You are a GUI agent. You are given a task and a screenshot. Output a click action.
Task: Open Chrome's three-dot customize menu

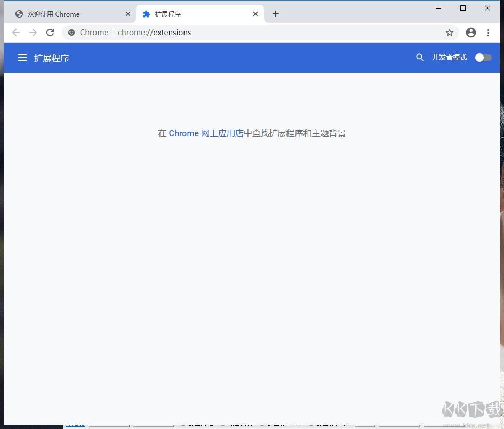(x=488, y=33)
